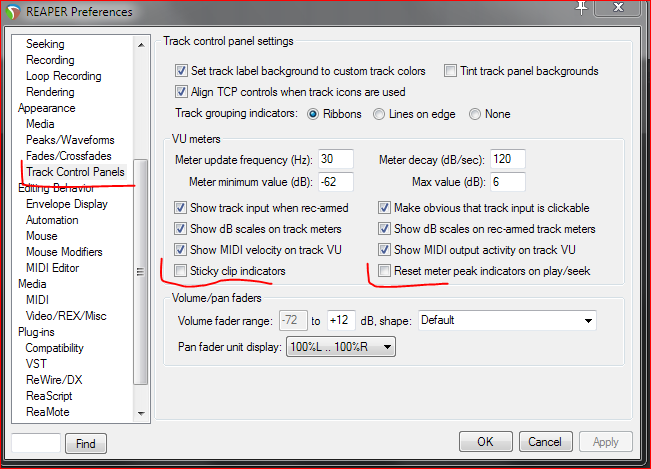Viewport: 651px width, 469px height.
Task: Click the category list scrollbar thumb
Action: click(x=141, y=272)
